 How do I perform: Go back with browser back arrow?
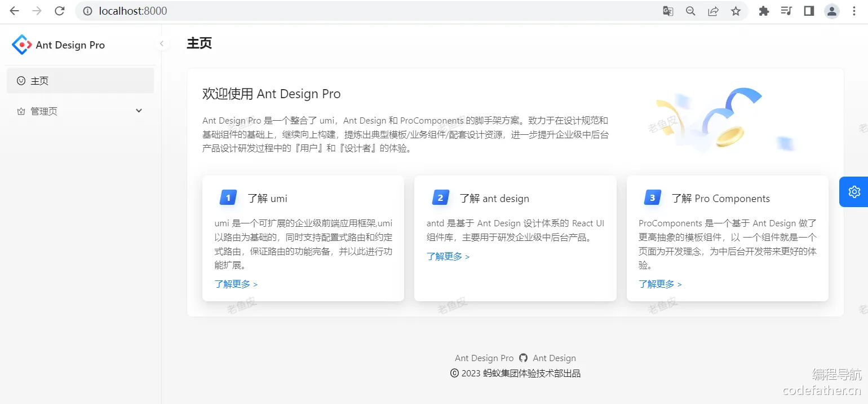tap(15, 11)
